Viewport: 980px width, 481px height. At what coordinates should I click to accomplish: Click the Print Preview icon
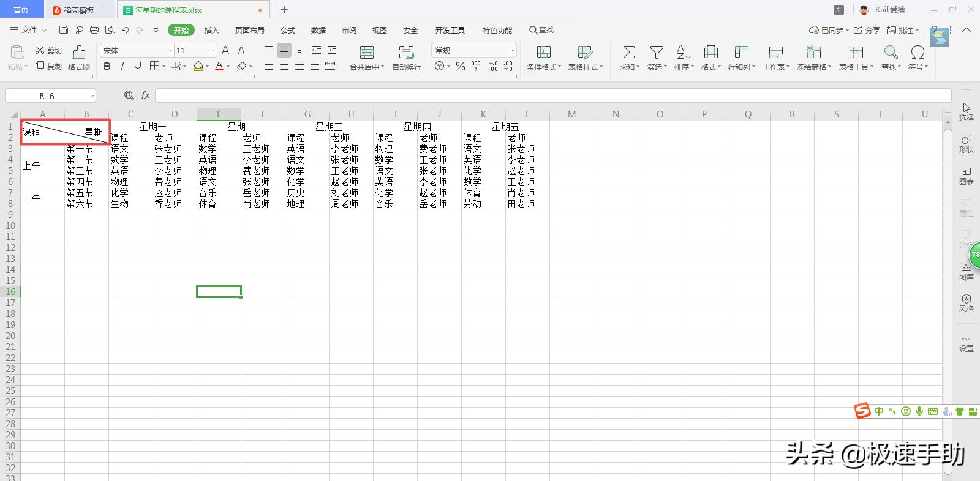click(x=110, y=30)
